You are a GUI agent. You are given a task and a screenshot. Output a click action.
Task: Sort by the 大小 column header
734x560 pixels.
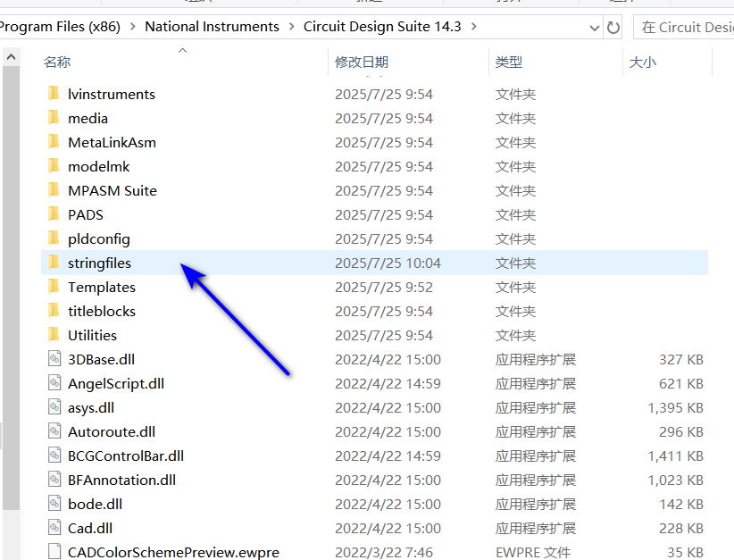point(643,62)
